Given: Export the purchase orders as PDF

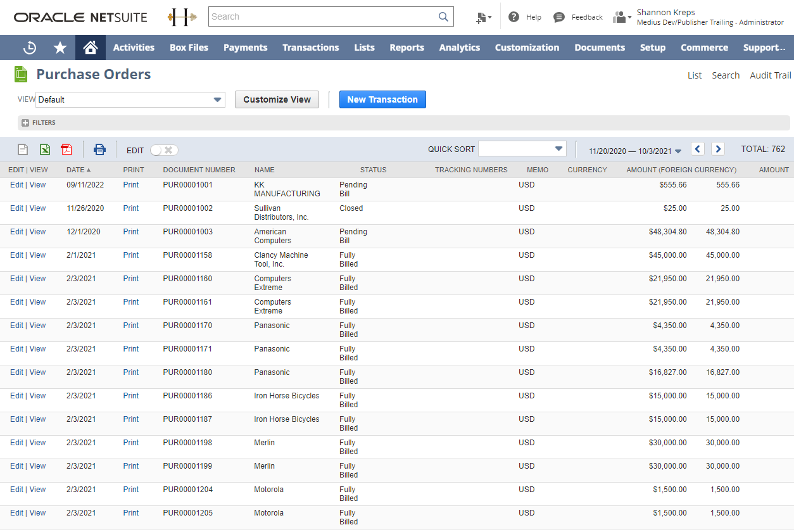Looking at the screenshot, I should click(x=66, y=149).
